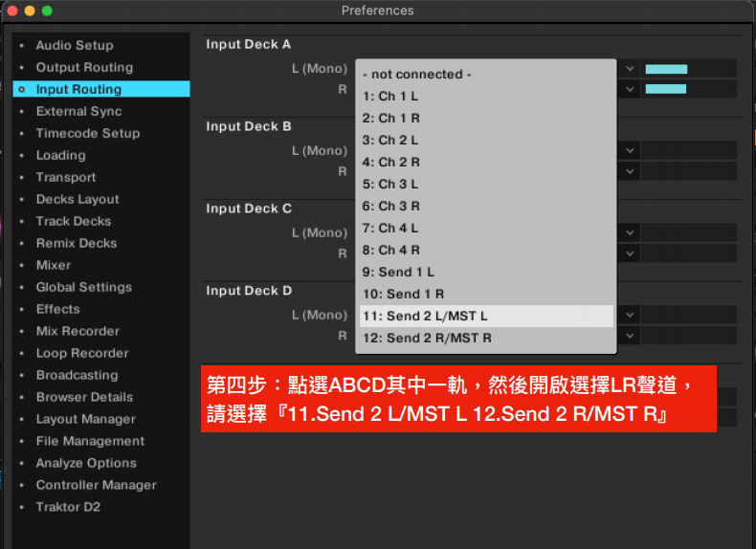Image resolution: width=756 pixels, height=549 pixels.
Task: Select Input Routing in sidebar
Action: point(101,89)
